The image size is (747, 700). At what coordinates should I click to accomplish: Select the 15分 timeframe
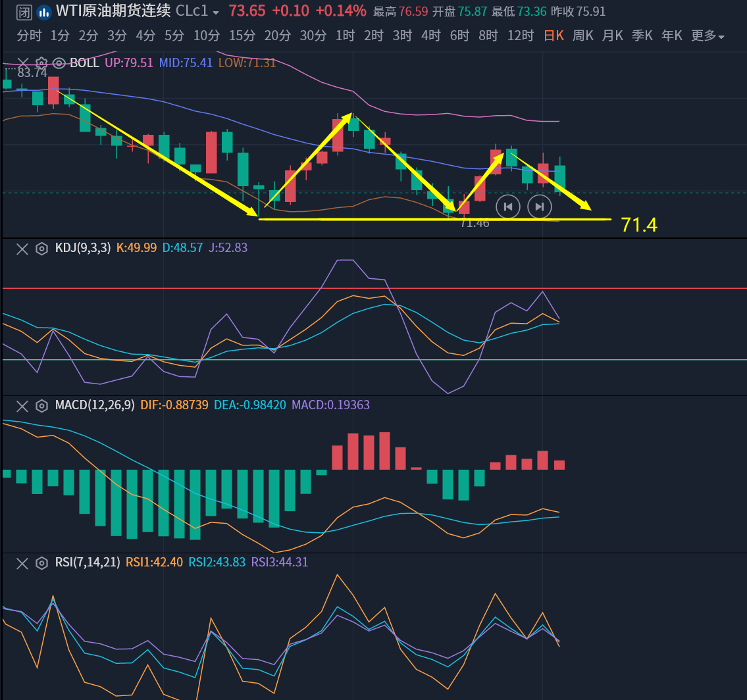tap(242, 36)
